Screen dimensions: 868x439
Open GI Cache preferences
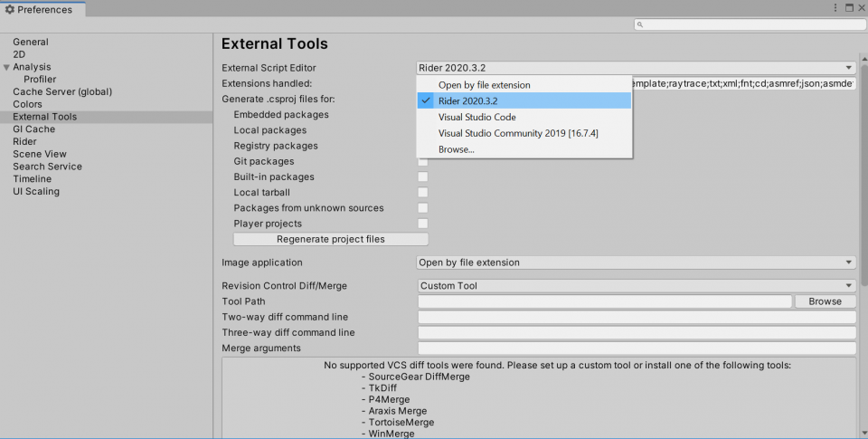click(x=33, y=129)
